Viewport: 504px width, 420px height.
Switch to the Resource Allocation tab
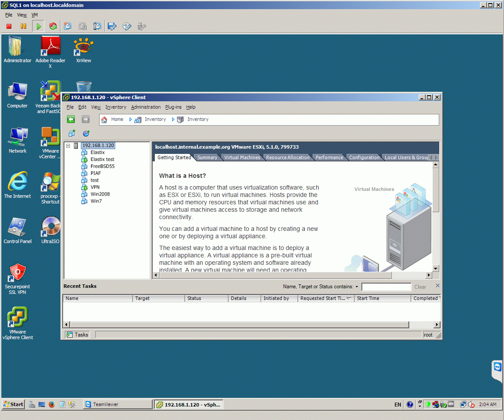point(288,157)
